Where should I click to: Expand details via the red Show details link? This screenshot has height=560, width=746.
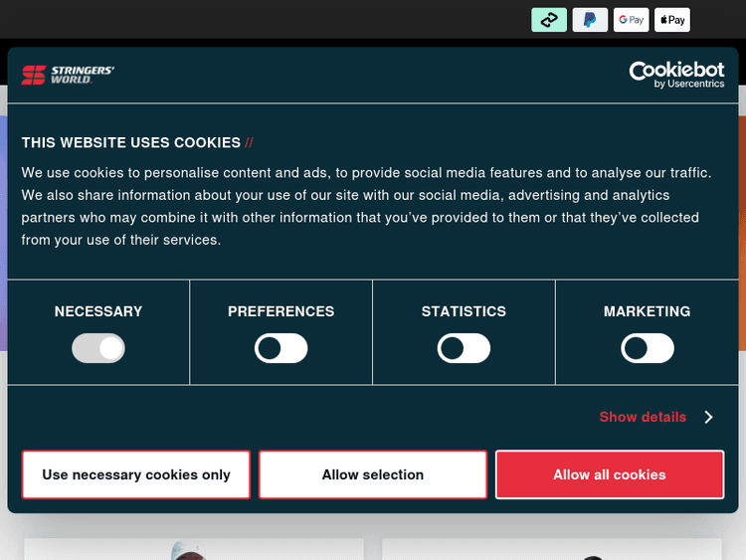pyautogui.click(x=643, y=417)
